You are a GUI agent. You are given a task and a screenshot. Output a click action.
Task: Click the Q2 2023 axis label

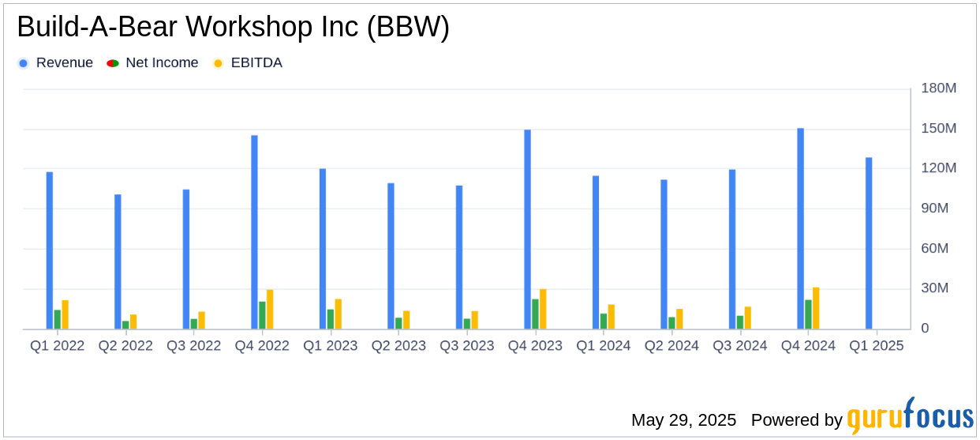[x=398, y=346]
